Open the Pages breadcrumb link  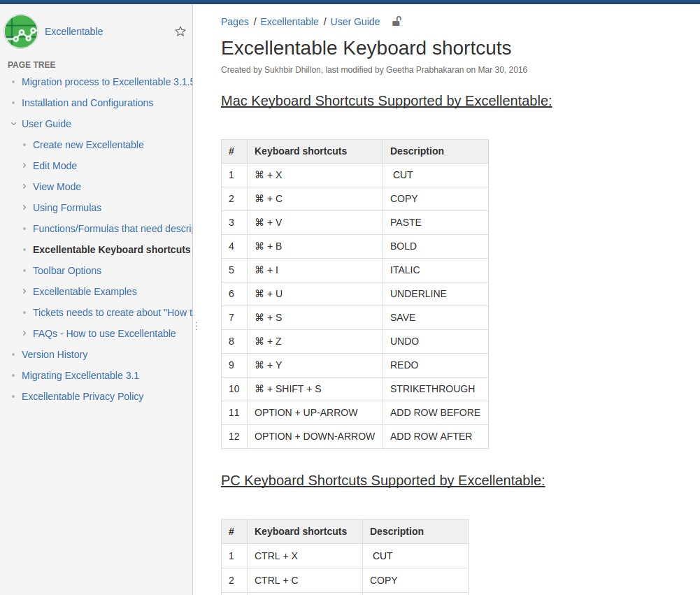(x=234, y=22)
